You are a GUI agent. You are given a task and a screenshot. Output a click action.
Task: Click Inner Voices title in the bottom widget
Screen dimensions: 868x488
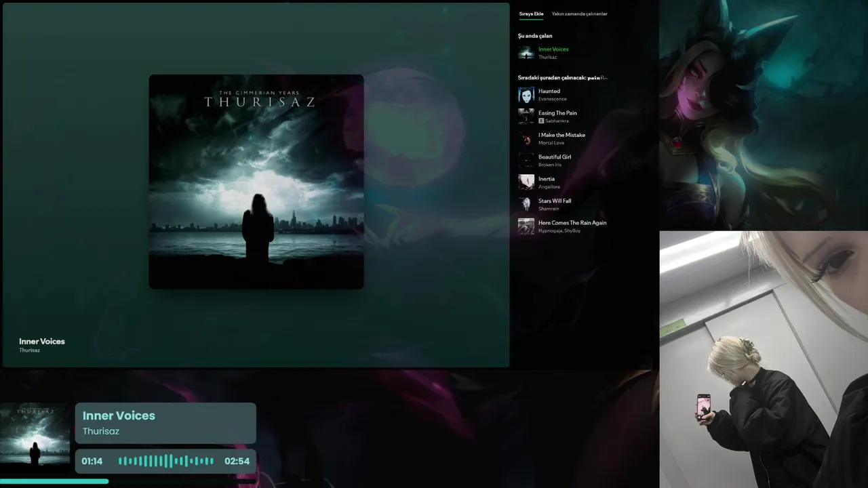[x=119, y=415]
